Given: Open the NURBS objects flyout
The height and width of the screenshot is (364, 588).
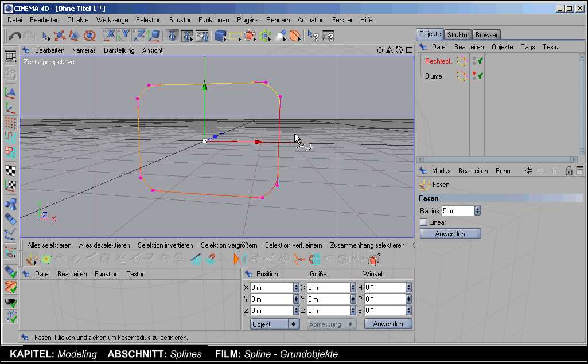Looking at the screenshot, I should coord(250,36).
